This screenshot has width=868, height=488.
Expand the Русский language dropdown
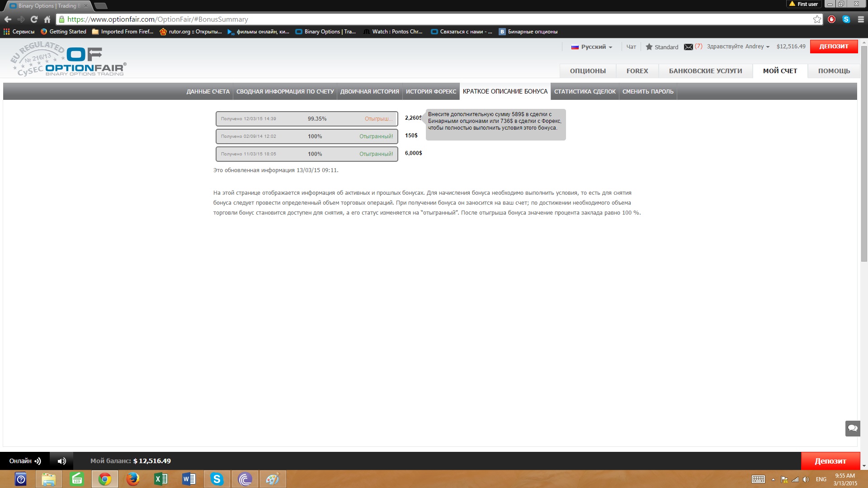click(x=592, y=47)
